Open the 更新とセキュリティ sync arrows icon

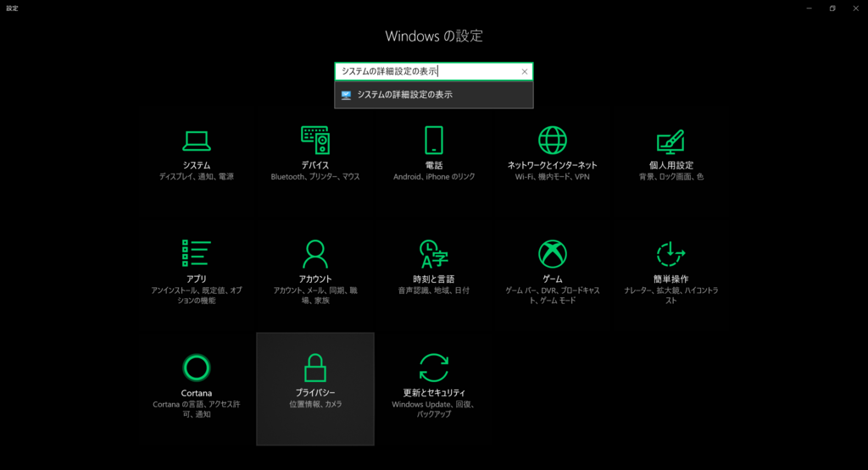click(433, 368)
